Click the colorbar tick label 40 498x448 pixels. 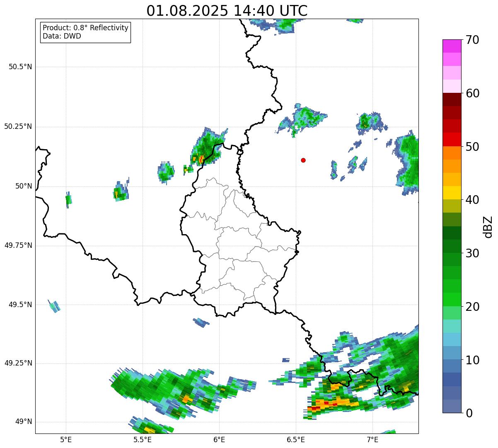click(472, 200)
